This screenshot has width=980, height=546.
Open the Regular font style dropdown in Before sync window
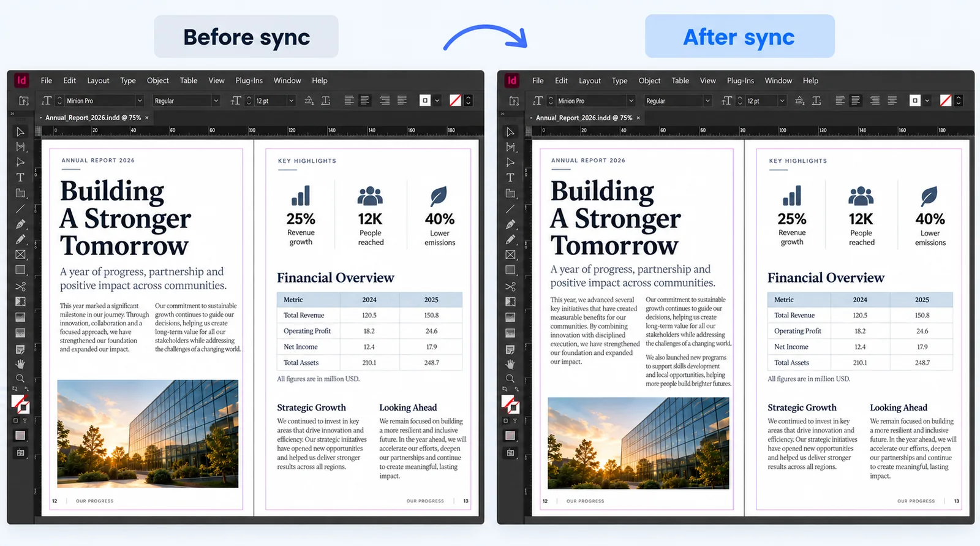tap(186, 100)
